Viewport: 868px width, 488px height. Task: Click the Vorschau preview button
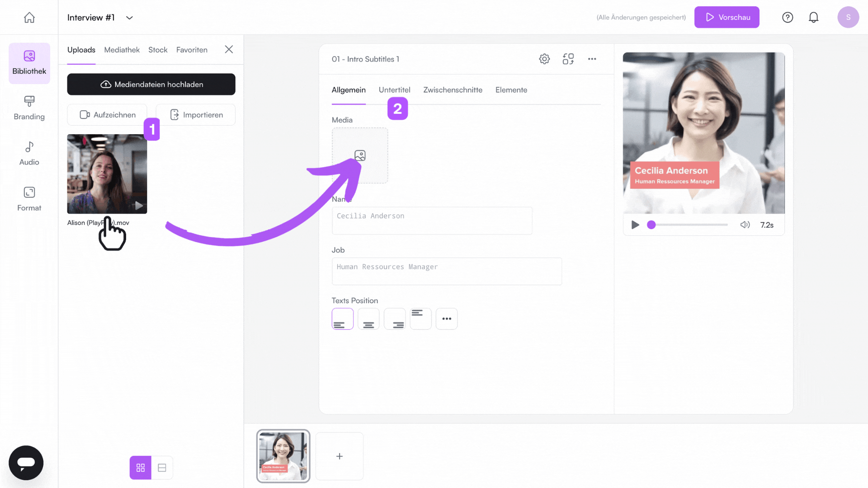tap(727, 17)
